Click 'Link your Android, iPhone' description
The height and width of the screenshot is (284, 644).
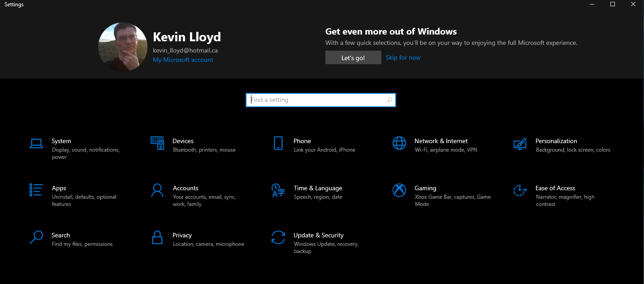324,150
